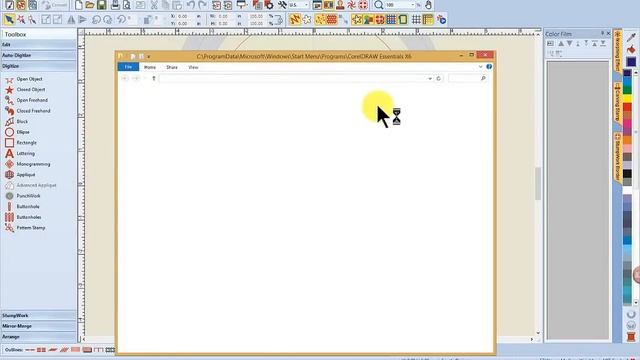Viewport: 640px width, 360px height.
Task: Click the canvas vertical scrollbar thumb
Action: coord(538,184)
